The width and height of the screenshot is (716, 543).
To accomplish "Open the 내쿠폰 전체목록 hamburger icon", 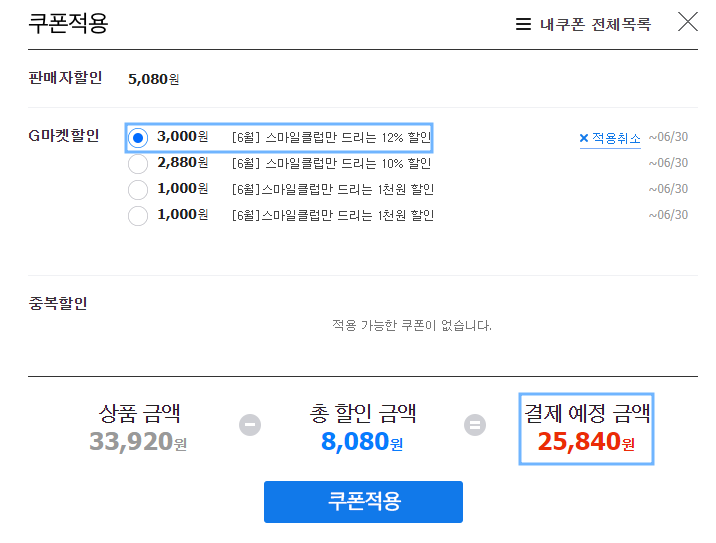I will (523, 24).
